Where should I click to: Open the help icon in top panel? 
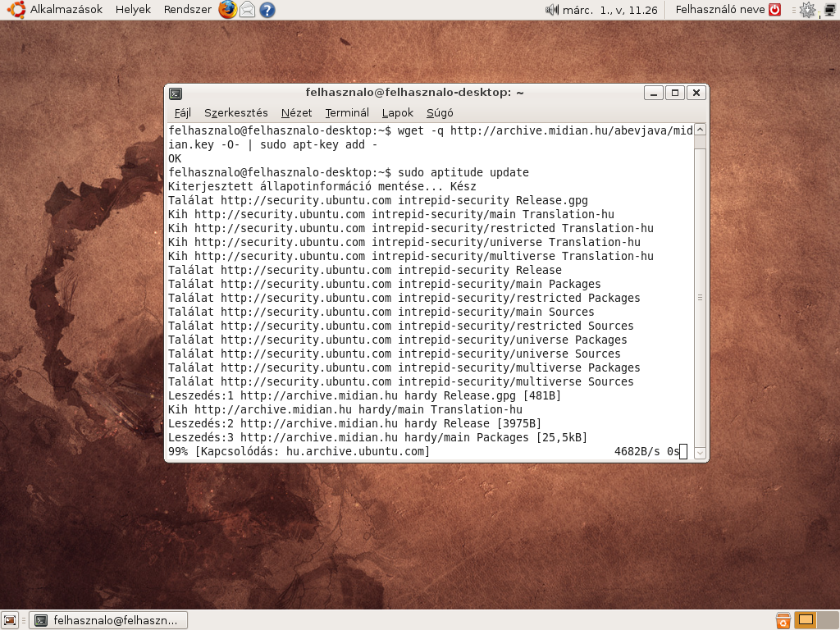[267, 10]
